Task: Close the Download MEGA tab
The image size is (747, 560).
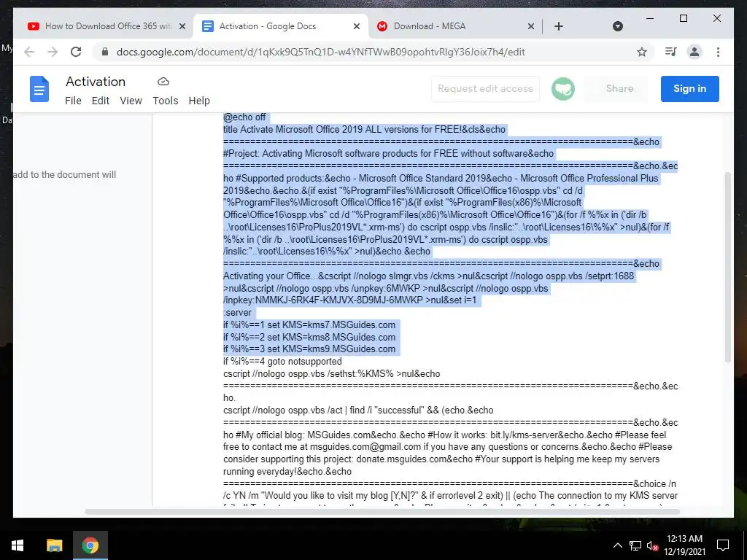Action: pos(531,26)
